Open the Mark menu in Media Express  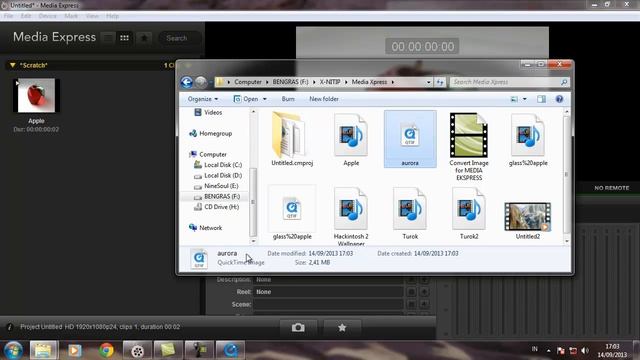click(x=71, y=16)
